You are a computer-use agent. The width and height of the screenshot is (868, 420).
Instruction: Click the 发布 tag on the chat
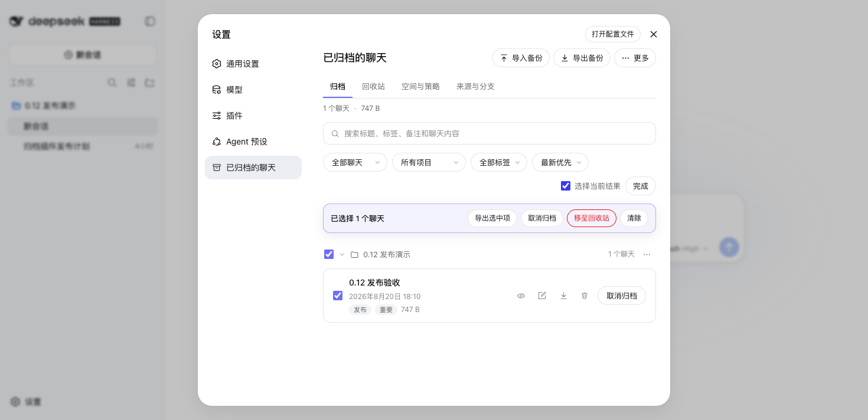[x=360, y=310]
